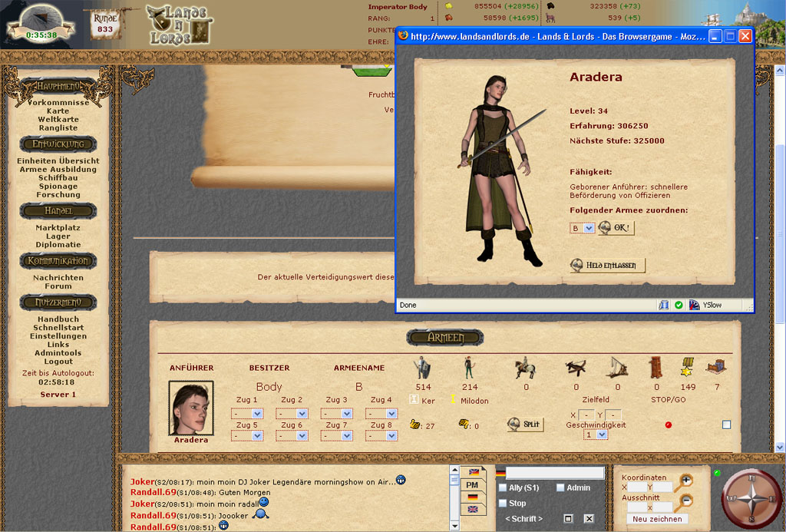This screenshot has width=786, height=532.
Task: Open the Zug 1 dropdown
Action: tap(247, 414)
